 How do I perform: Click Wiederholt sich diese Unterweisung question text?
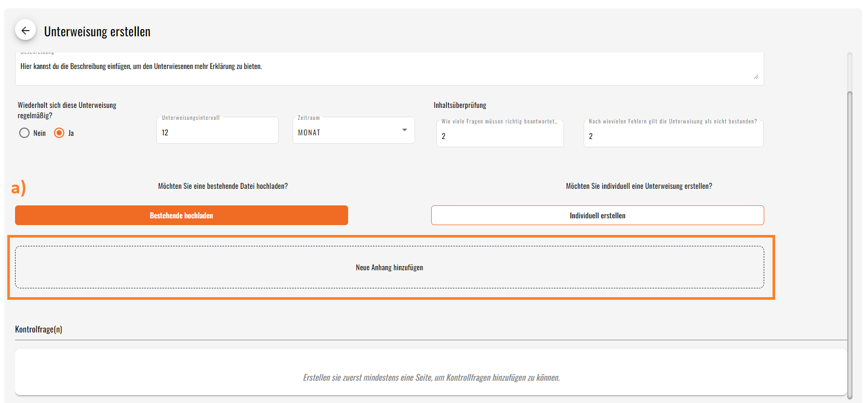pyautogui.click(x=67, y=110)
